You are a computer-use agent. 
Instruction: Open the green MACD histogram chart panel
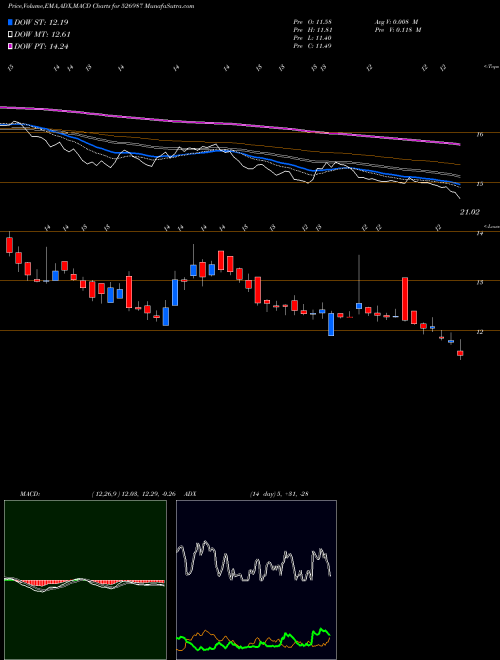(x=85, y=580)
